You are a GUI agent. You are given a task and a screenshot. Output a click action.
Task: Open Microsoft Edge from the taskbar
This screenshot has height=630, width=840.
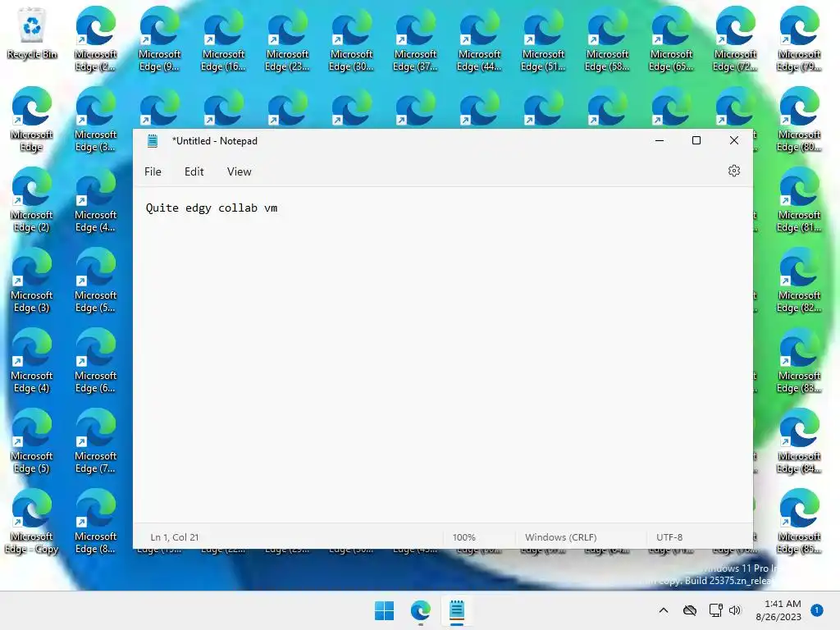point(421,610)
